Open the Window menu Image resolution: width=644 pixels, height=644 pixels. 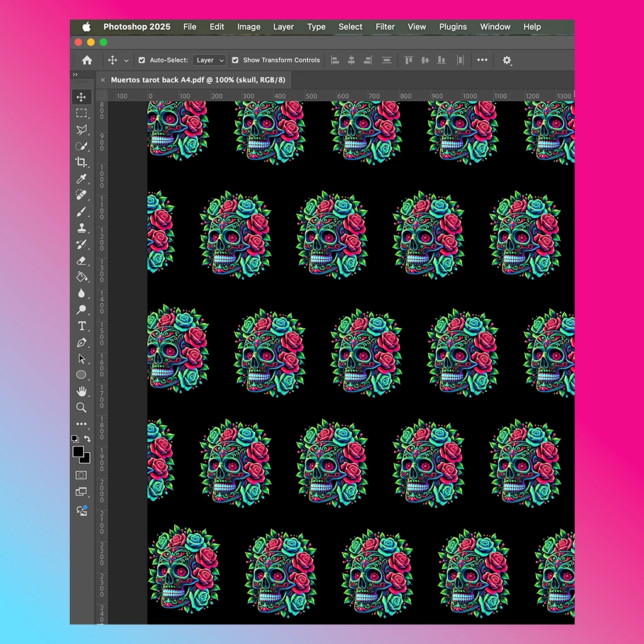tap(496, 26)
